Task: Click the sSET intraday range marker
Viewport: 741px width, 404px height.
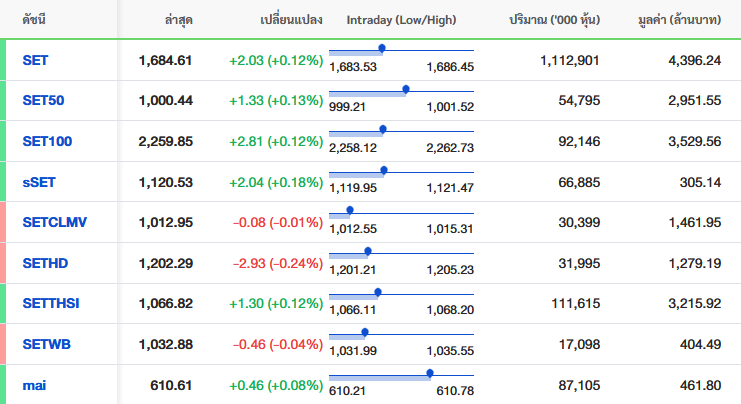Action: pyautogui.click(x=384, y=170)
